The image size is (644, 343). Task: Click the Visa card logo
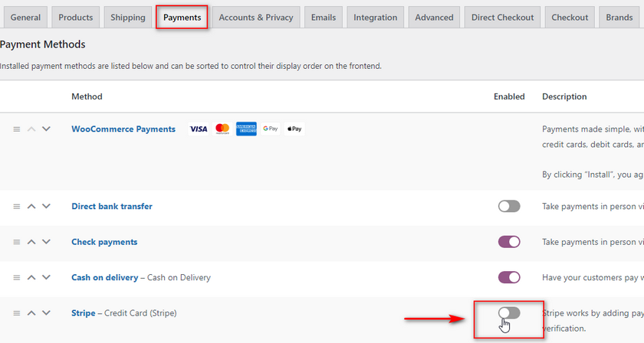199,129
